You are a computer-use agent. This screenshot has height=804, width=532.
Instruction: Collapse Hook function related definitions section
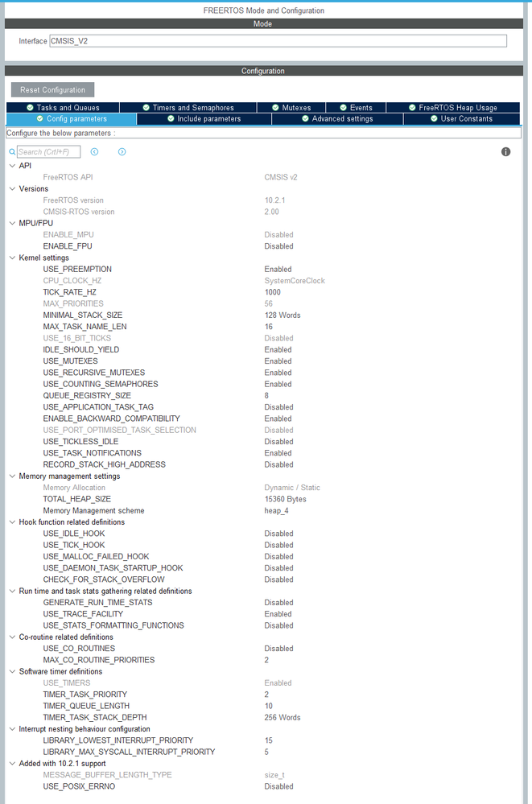click(x=12, y=522)
